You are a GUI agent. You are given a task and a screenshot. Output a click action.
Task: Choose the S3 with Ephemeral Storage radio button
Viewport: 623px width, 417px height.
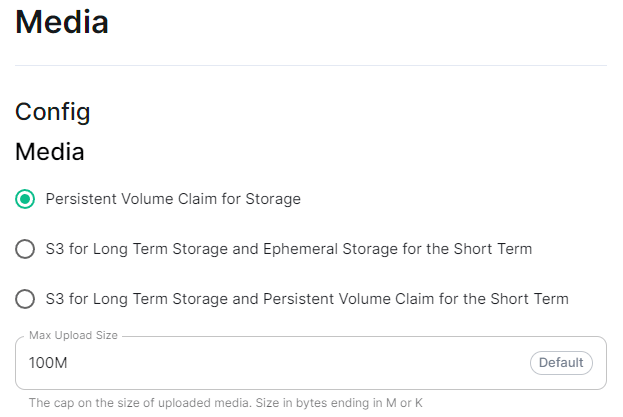click(x=25, y=249)
